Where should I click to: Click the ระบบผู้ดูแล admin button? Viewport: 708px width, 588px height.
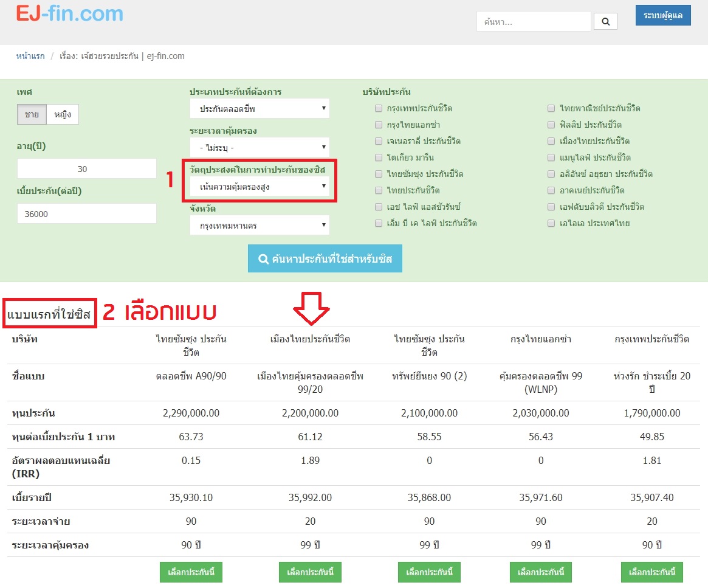pyautogui.click(x=663, y=15)
